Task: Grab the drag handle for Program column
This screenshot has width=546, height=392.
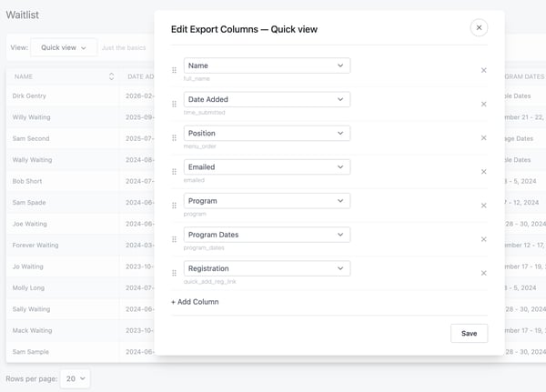Action: click(174, 206)
